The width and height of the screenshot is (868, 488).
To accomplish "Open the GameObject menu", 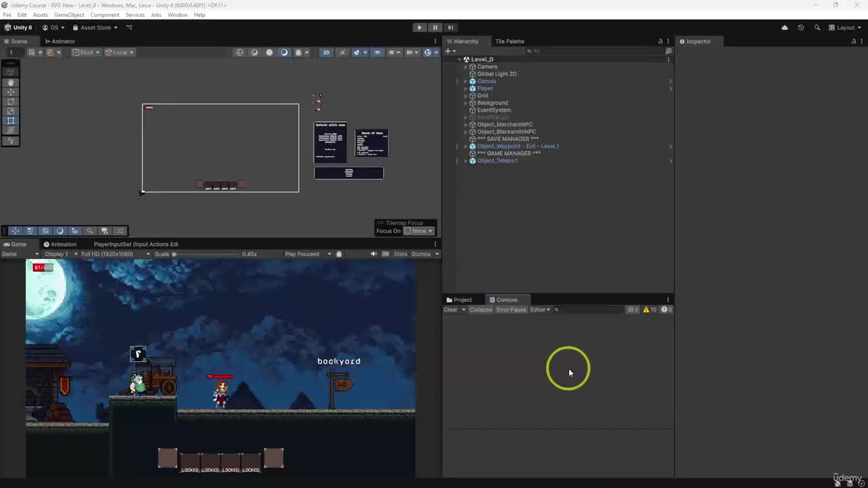I will click(68, 15).
